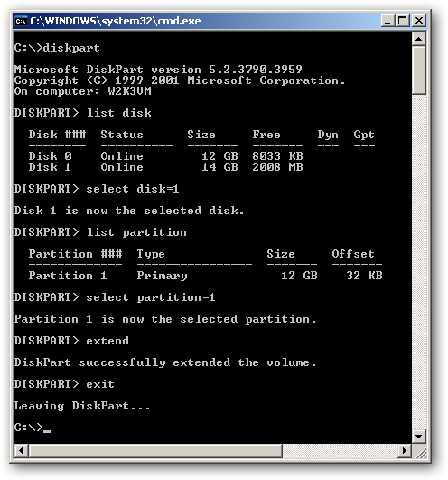Click the 'Partition 1' row label
This screenshot has height=480, width=448.
coord(68,276)
